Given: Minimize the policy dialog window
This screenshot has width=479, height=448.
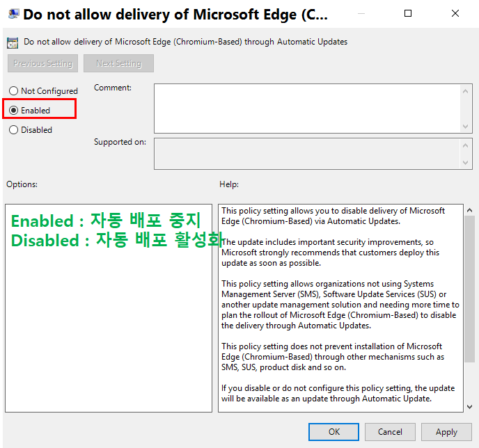Looking at the screenshot, I should coord(361,13).
